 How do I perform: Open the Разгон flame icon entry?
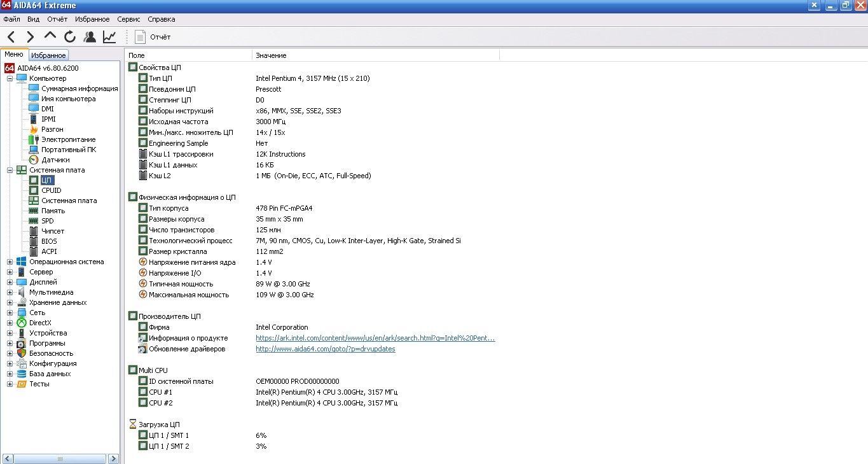52,129
